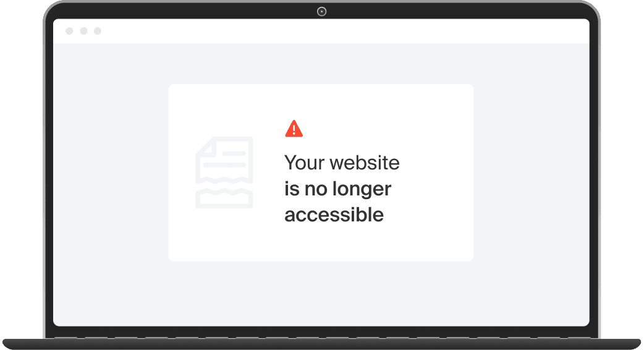
Task: Click the third gray window control dot
Action: tap(97, 31)
